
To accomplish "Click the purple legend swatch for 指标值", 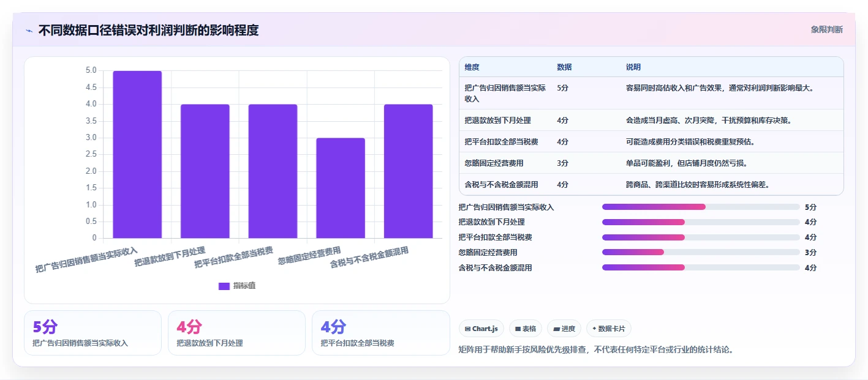I will click(224, 286).
